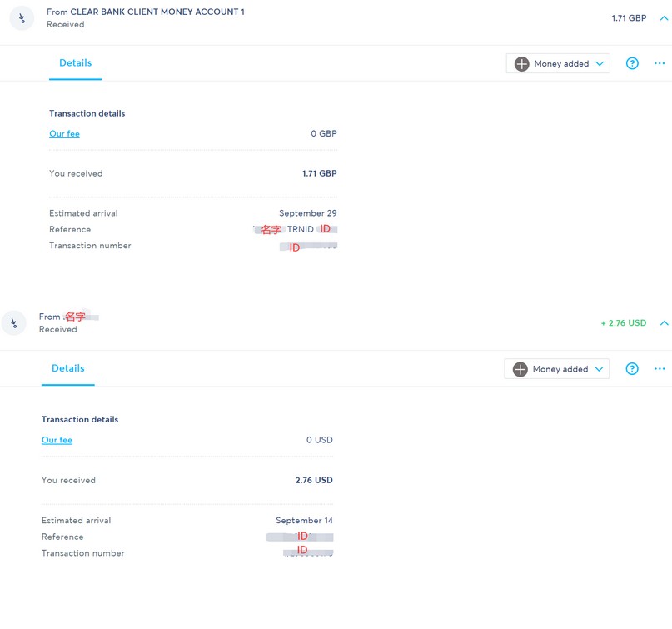The height and width of the screenshot is (629, 672).
Task: Click the 1.71 GBP amount in the transaction header
Action: point(629,17)
